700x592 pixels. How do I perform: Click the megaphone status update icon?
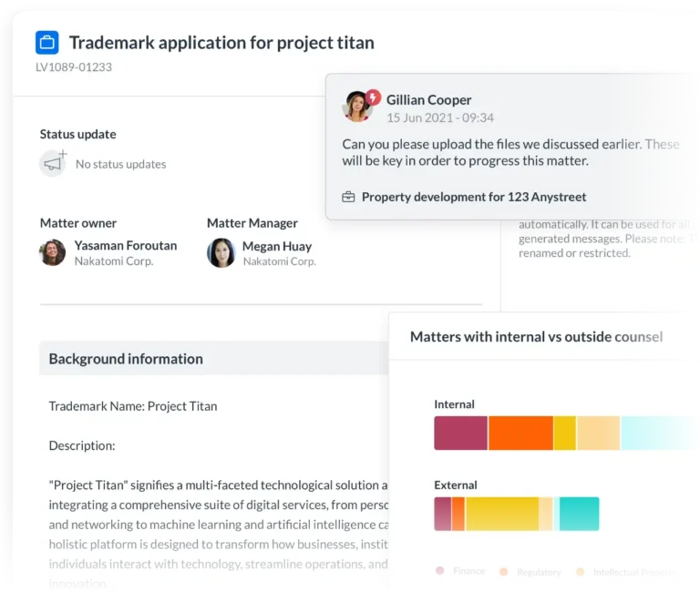[x=53, y=163]
